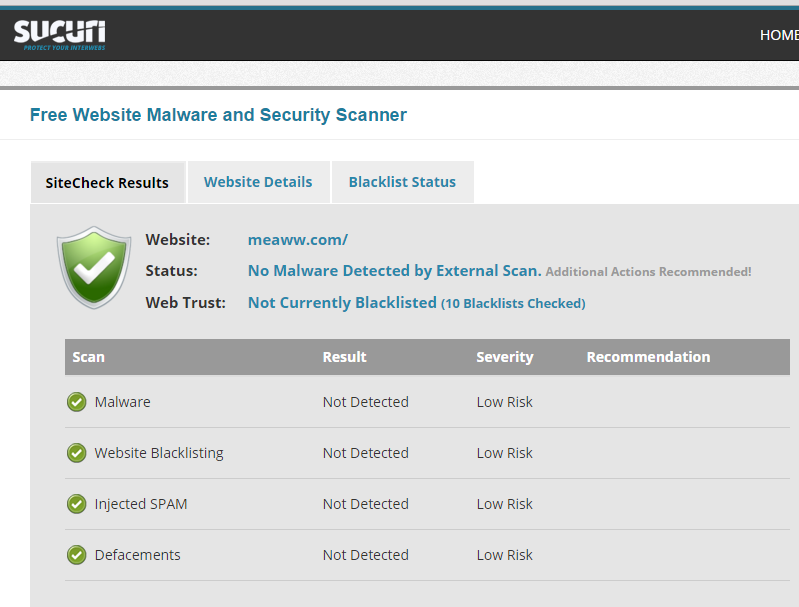
Task: Click the Recommendation column header
Action: [x=648, y=357]
